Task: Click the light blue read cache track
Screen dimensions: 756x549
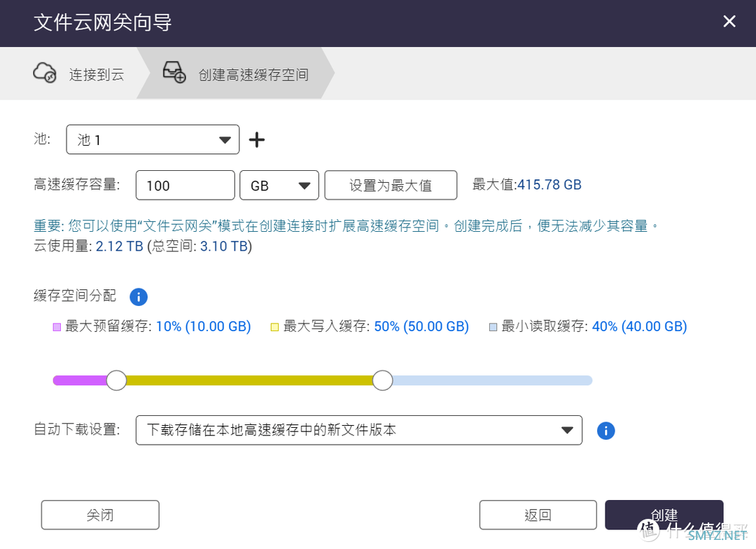Action: coord(492,380)
